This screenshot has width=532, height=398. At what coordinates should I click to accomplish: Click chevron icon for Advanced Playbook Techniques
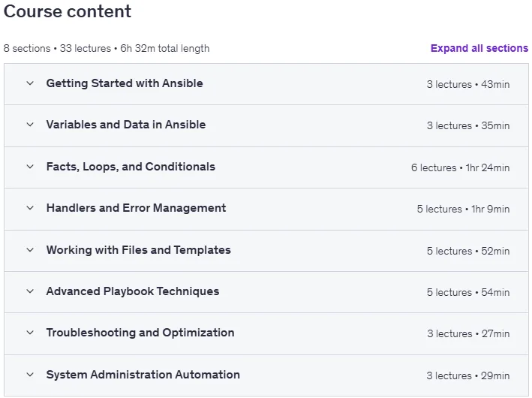30,291
